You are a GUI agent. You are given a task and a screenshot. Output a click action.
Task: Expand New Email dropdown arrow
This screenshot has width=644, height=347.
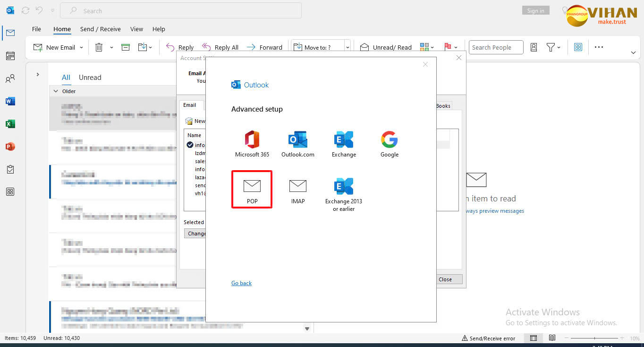(81, 47)
